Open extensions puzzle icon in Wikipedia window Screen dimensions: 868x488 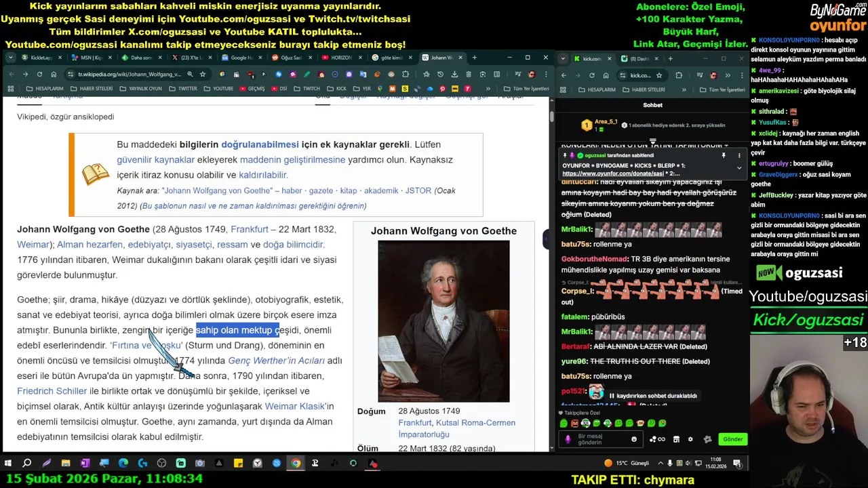(x=405, y=74)
